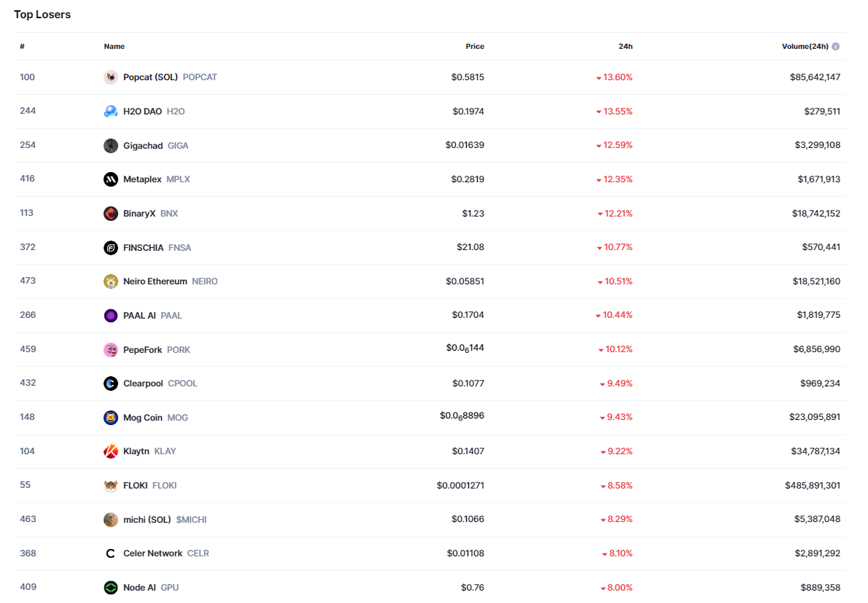This screenshot has width=868, height=603.
Task: Click the Volume(24h) info icon
Action: pyautogui.click(x=836, y=47)
